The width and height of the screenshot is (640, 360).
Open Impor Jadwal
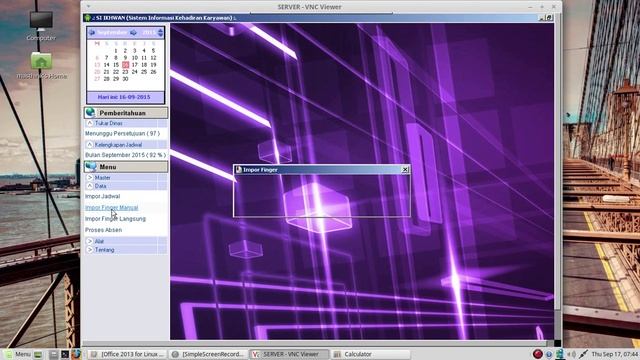click(x=102, y=196)
